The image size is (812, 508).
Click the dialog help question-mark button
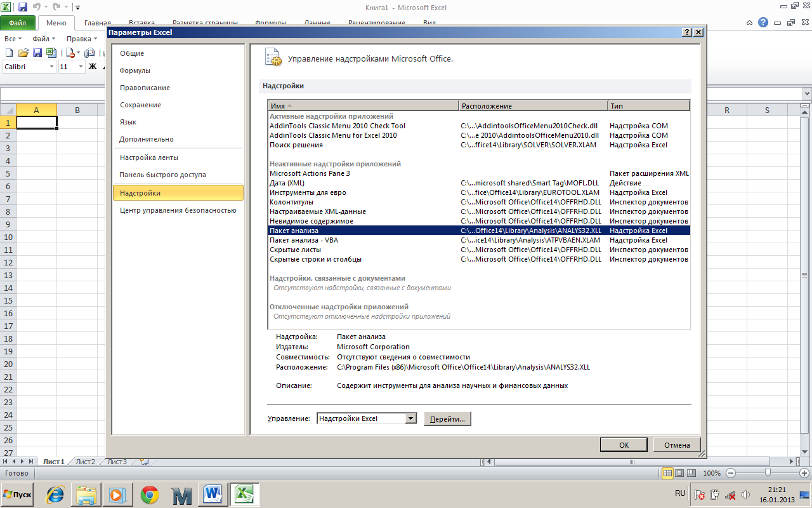coord(687,32)
